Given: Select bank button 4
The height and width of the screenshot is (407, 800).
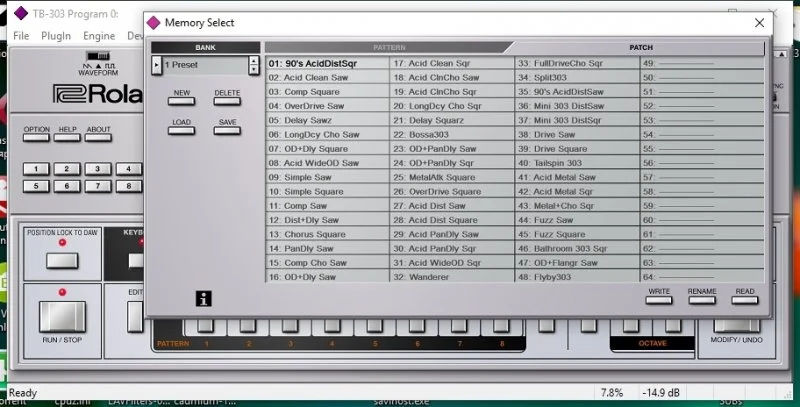Looking at the screenshot, I should (129, 169).
